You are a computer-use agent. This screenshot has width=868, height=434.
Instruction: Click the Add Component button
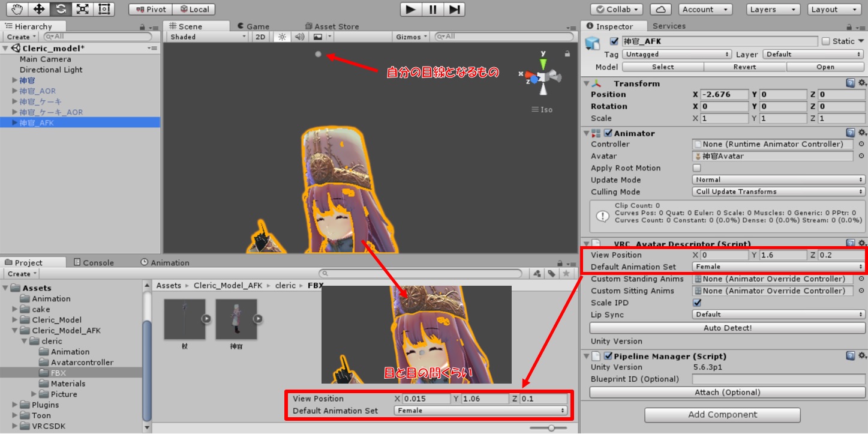(722, 414)
